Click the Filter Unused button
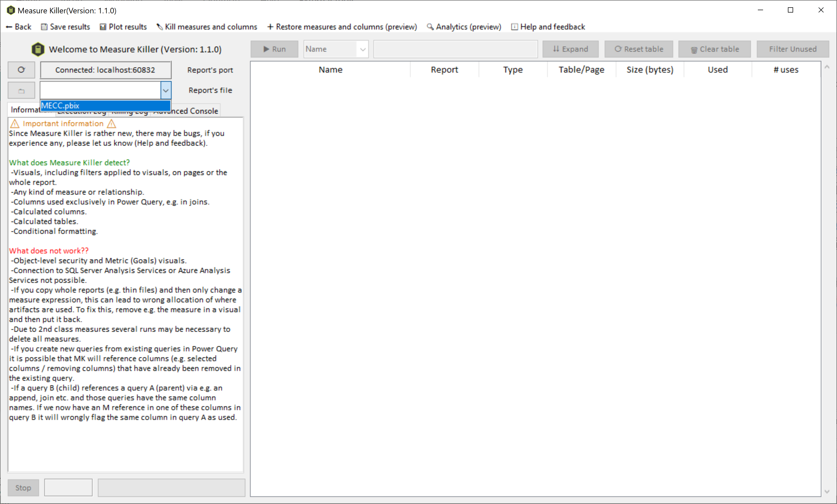Screen dimensions: 837x504 pos(793,49)
